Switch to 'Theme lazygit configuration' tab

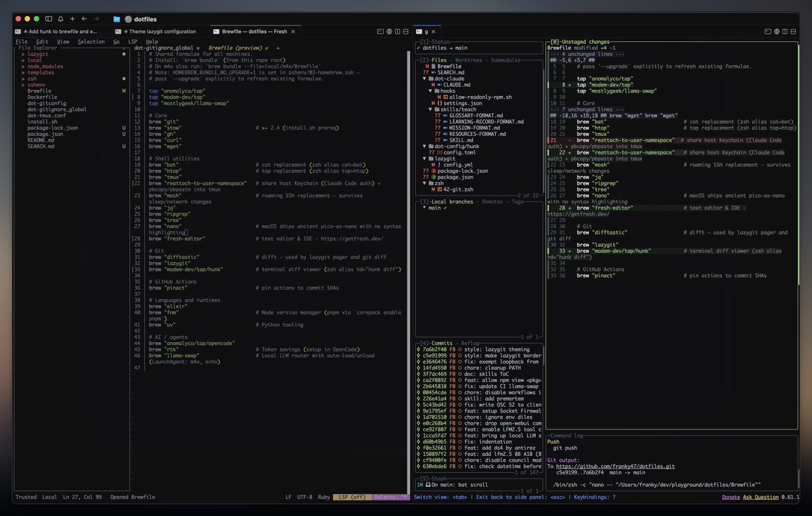[159, 31]
